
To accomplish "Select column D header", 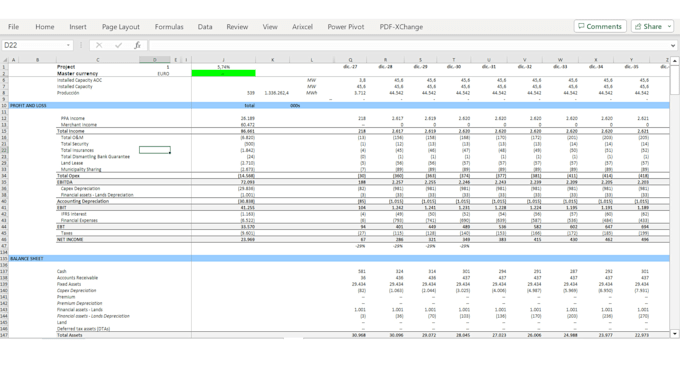I will tap(155, 60).
